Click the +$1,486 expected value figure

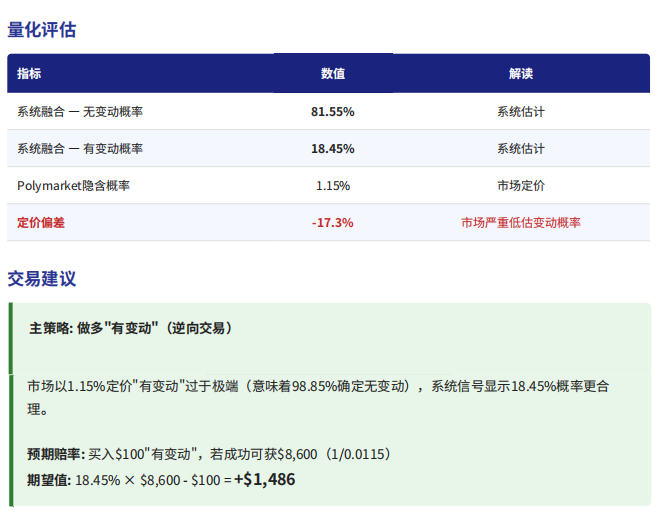[264, 480]
